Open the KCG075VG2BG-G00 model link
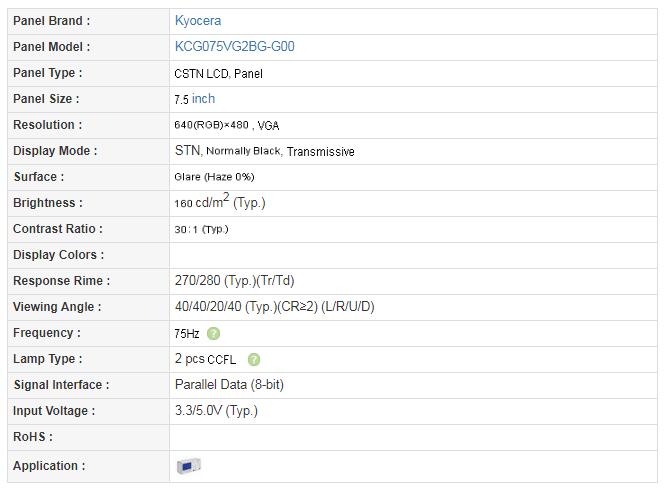Screen dimensions: 664x491 [x=235, y=47]
